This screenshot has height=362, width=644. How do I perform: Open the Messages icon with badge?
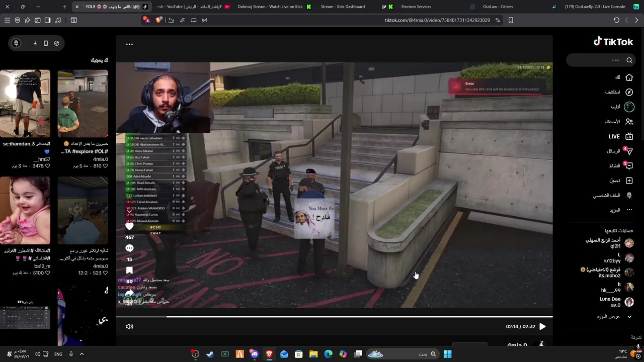628,151
